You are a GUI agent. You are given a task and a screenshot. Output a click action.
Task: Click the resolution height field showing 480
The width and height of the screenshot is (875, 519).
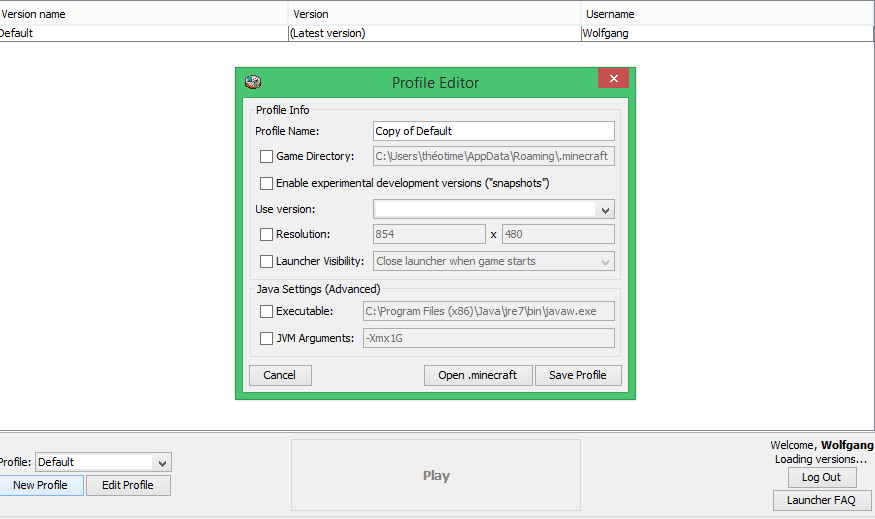point(558,234)
